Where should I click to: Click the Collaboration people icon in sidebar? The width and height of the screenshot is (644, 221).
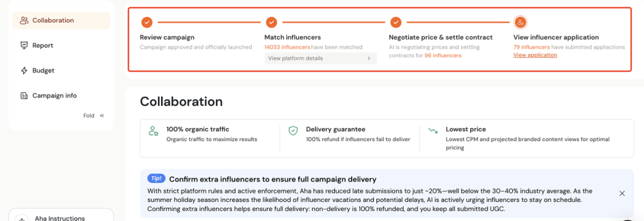click(x=24, y=20)
